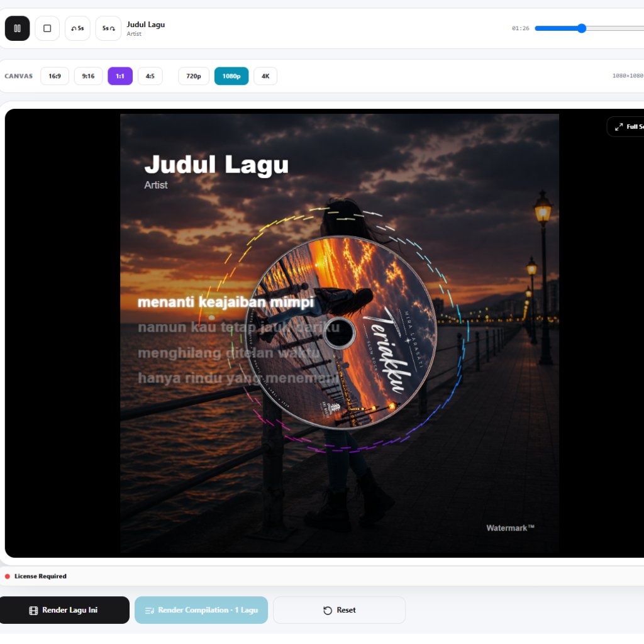
Task: Click lyric line 'menghilang ditelan waktu'
Action: (229, 353)
